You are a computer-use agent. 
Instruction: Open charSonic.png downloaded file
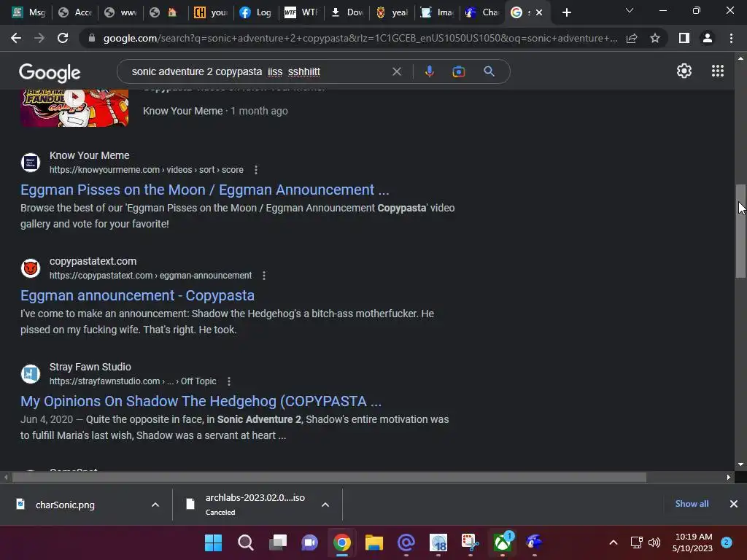(x=65, y=505)
